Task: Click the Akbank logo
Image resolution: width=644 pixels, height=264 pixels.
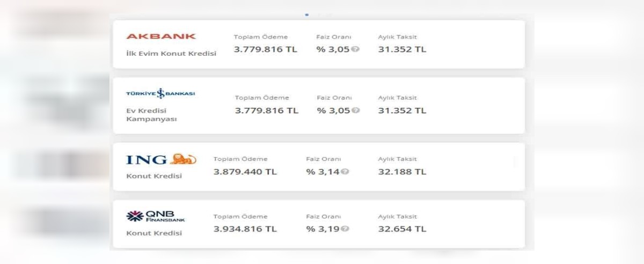Action: click(x=161, y=36)
